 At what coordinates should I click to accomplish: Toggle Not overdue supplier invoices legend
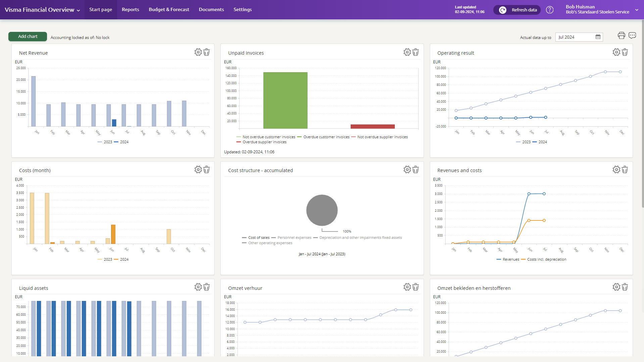pos(379,137)
